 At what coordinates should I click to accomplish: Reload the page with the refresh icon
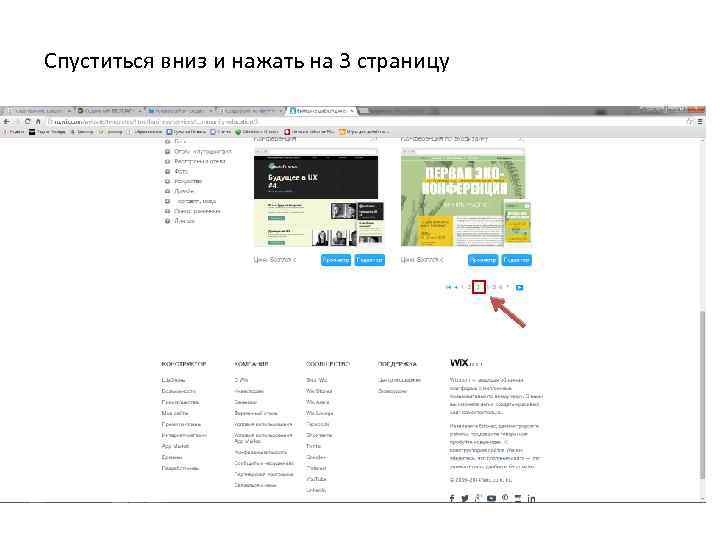(x=28, y=122)
